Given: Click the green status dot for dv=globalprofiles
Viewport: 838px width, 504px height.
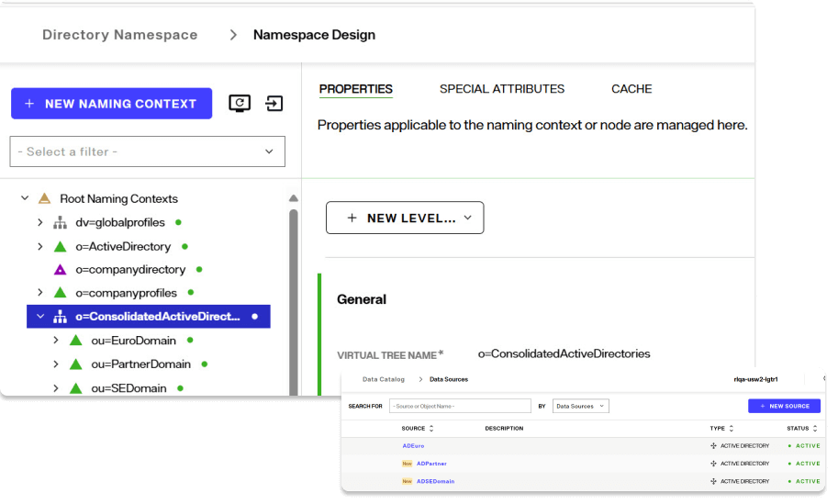Looking at the screenshot, I should point(178,222).
